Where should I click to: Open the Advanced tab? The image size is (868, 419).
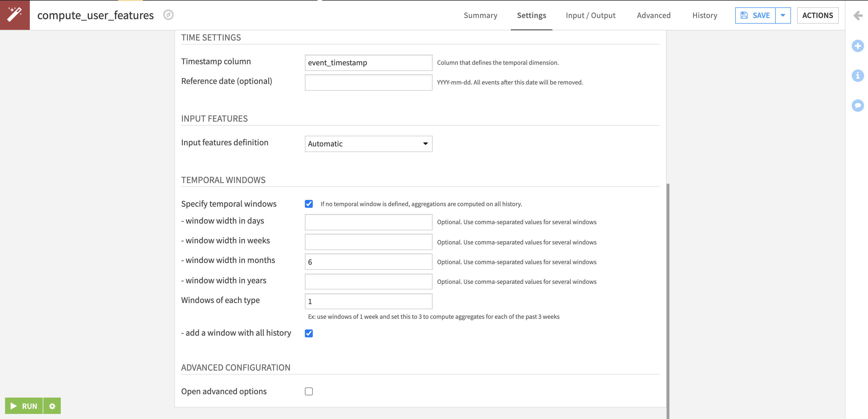tap(653, 15)
